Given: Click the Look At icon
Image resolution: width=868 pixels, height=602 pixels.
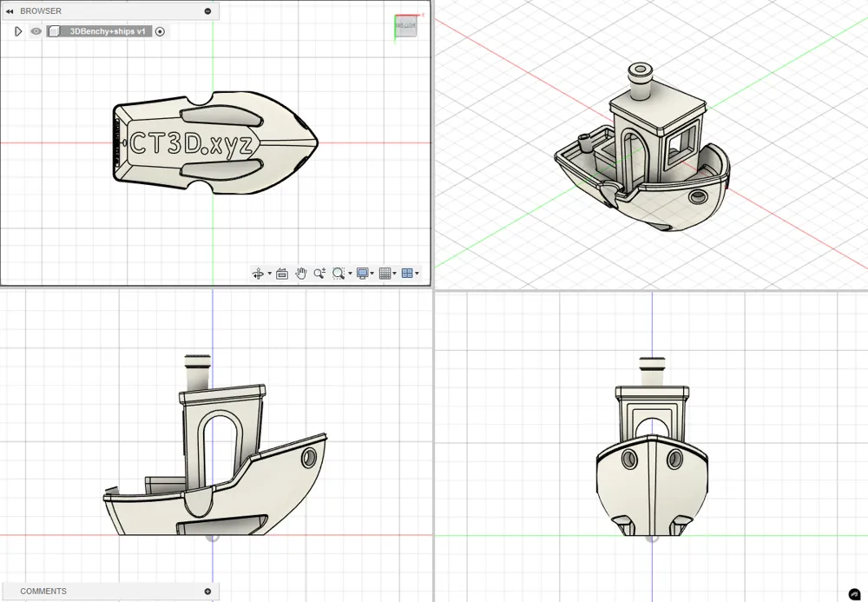Looking at the screenshot, I should click(282, 273).
